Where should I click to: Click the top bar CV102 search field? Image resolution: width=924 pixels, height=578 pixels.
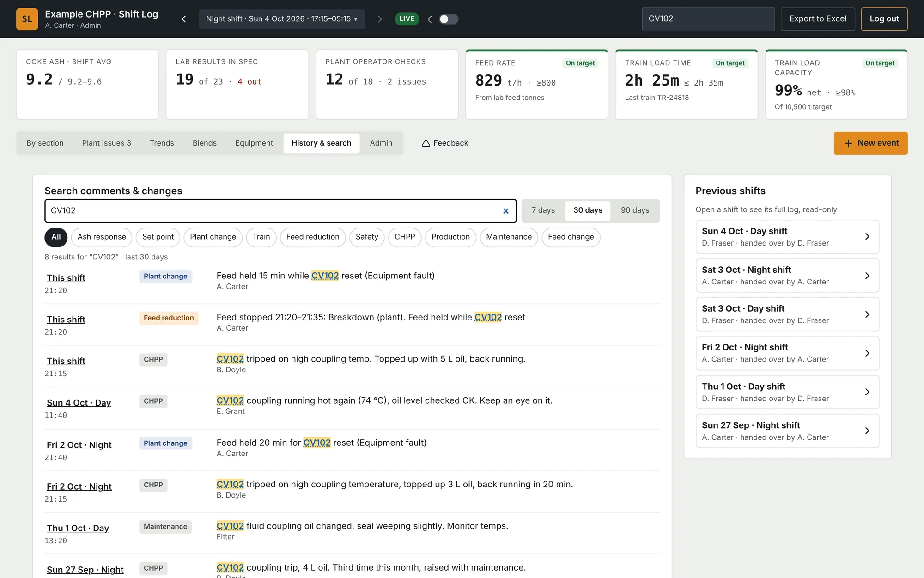pyautogui.click(x=708, y=19)
